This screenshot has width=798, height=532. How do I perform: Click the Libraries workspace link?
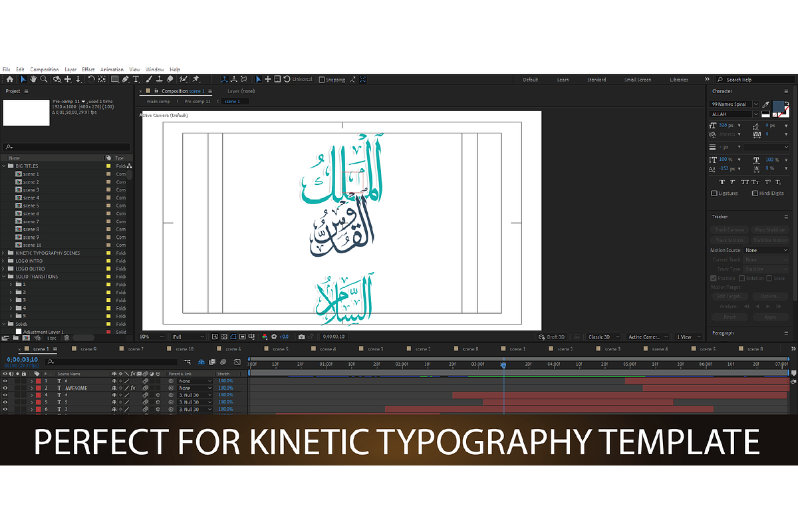coord(679,80)
